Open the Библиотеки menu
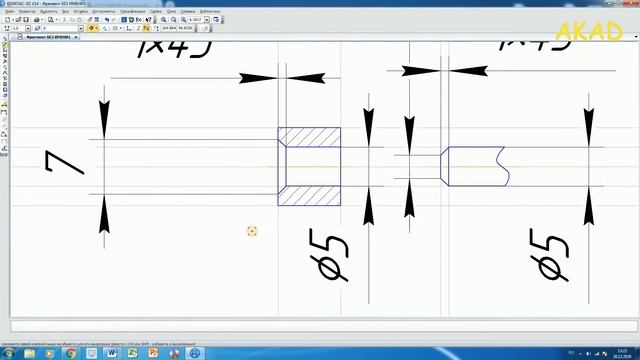Image resolution: width=640 pixels, height=360 pixels. coord(210,11)
